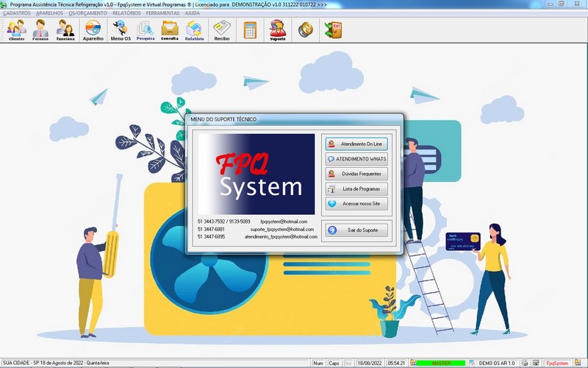Viewport: 588px width, 368px height.
Task: Click the users icon beside MASTER
Action: coord(413,363)
